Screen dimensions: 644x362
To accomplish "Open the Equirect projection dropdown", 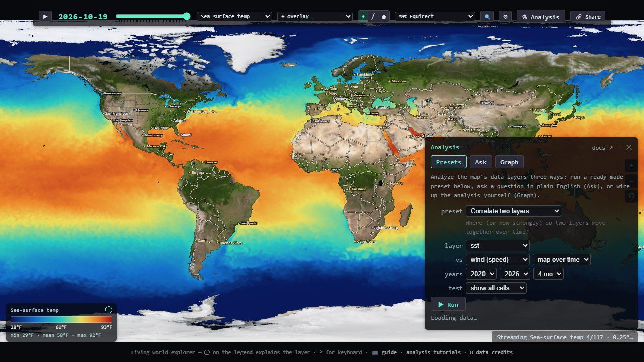I will pos(435,16).
